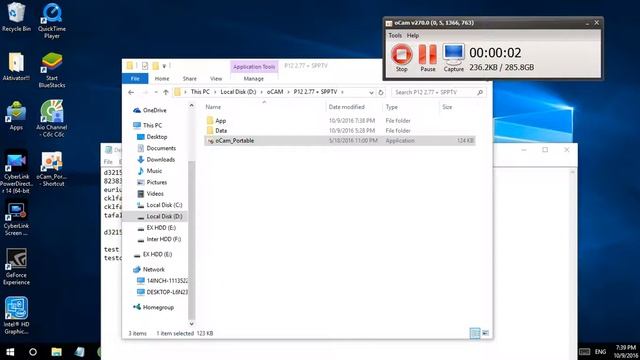Click the oCam Capture monitor icon
The image size is (640, 360).
453,58
